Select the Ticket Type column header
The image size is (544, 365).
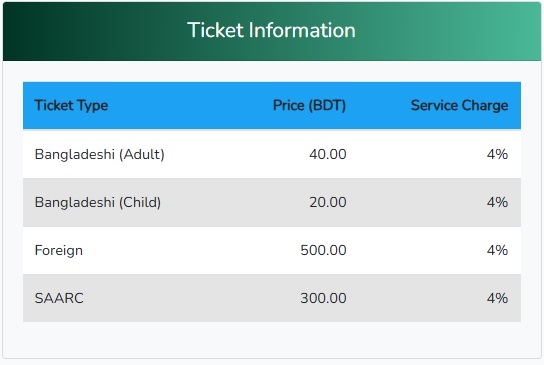tap(71, 105)
